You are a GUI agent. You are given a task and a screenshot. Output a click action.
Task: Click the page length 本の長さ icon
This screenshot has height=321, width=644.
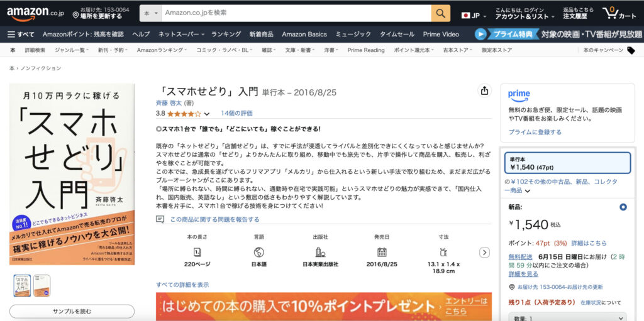[x=197, y=252]
